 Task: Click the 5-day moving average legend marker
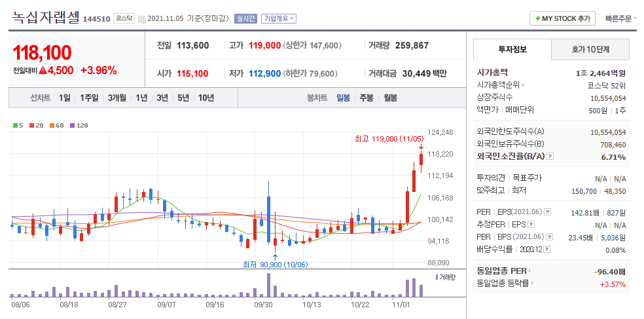click(15, 126)
